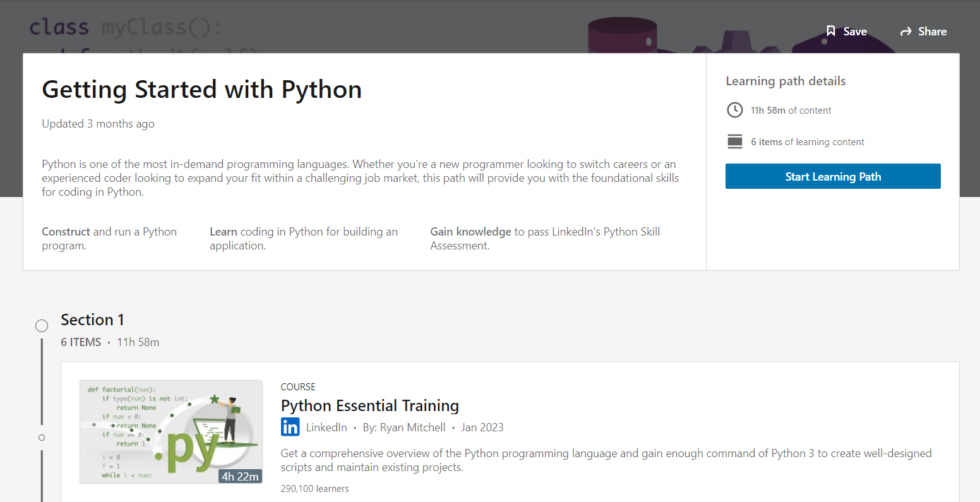Click the Learning path details heading

[786, 81]
